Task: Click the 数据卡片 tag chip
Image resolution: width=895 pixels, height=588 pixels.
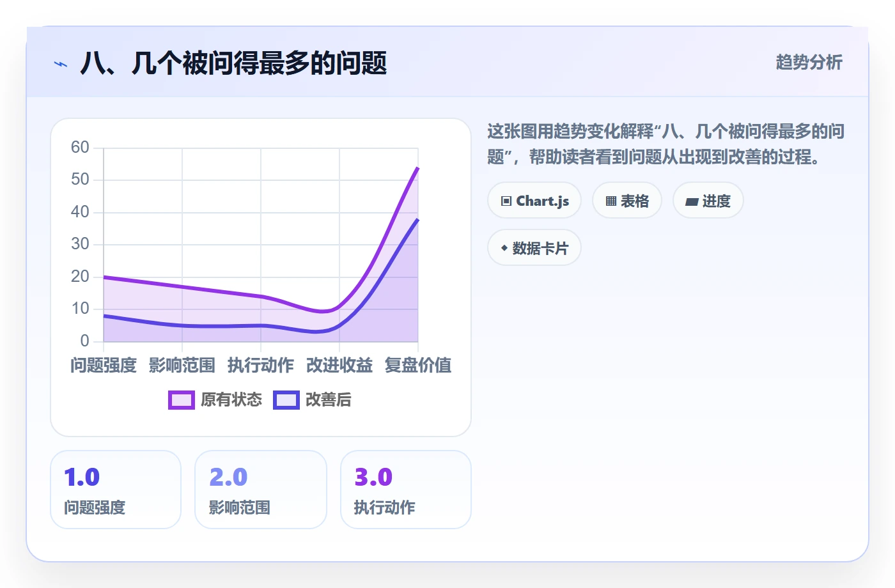Action: [534, 248]
